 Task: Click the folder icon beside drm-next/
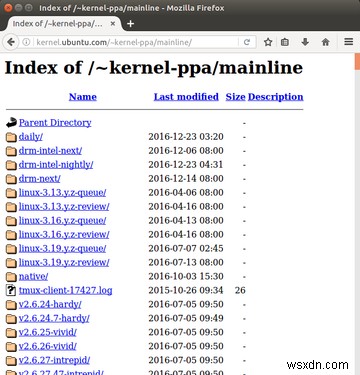click(11, 179)
